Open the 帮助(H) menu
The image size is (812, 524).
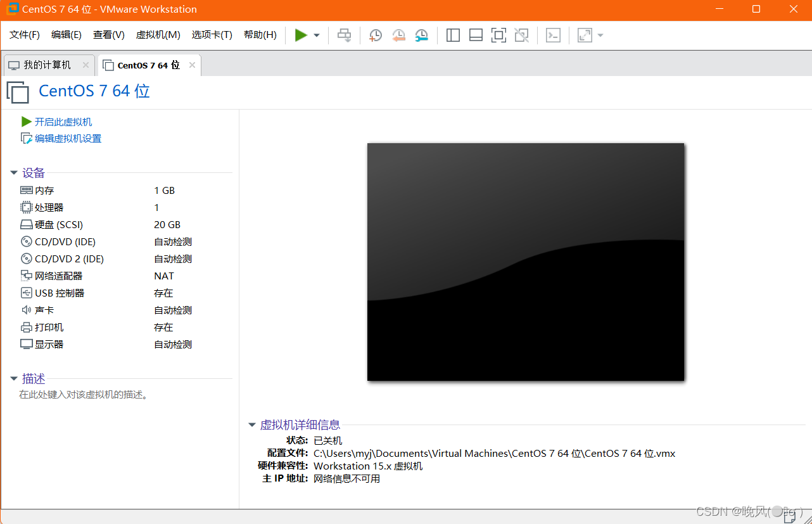tap(260, 35)
